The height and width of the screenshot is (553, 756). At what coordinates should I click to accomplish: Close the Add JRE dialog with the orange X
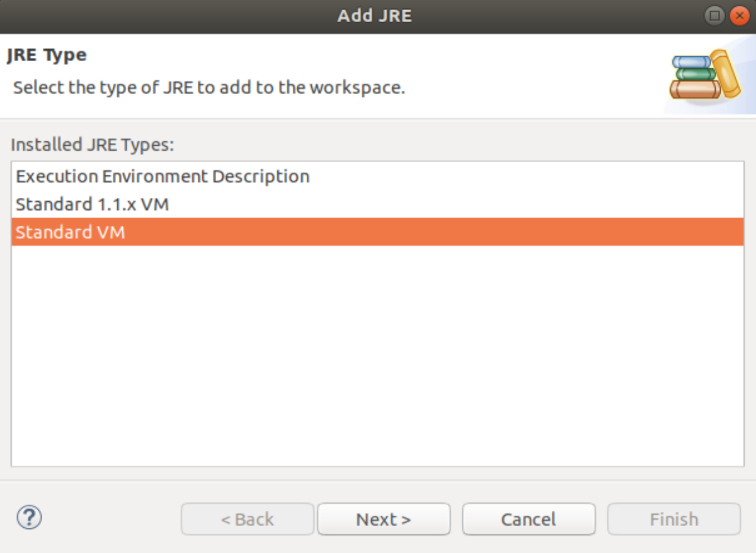click(x=738, y=16)
